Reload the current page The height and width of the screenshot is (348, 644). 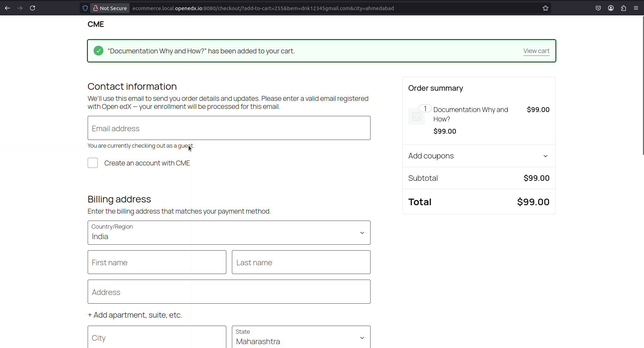coord(32,8)
